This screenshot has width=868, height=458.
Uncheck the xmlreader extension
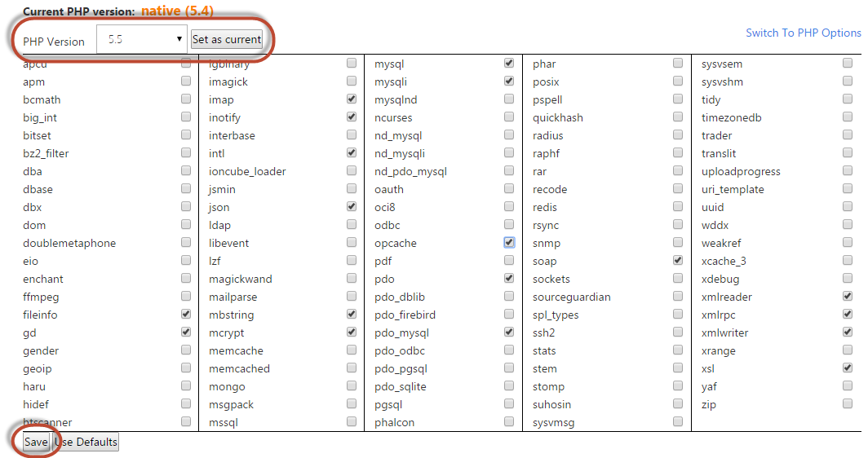[x=848, y=296]
